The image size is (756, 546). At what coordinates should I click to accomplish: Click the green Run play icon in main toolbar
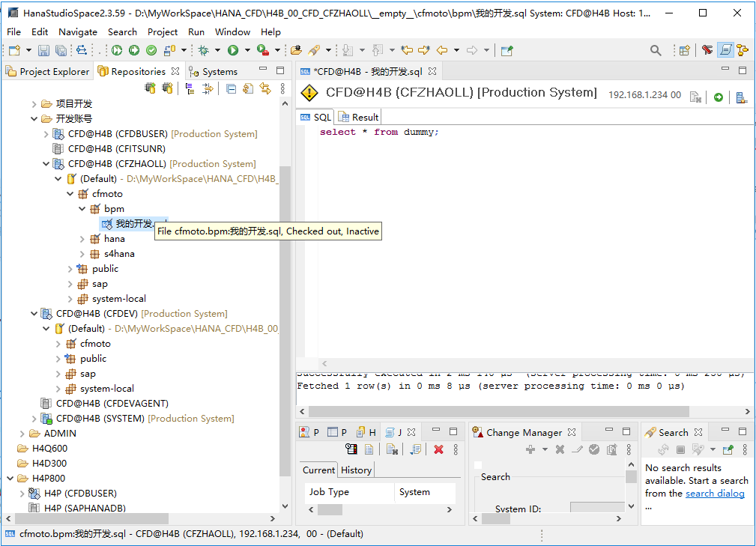tap(233, 50)
